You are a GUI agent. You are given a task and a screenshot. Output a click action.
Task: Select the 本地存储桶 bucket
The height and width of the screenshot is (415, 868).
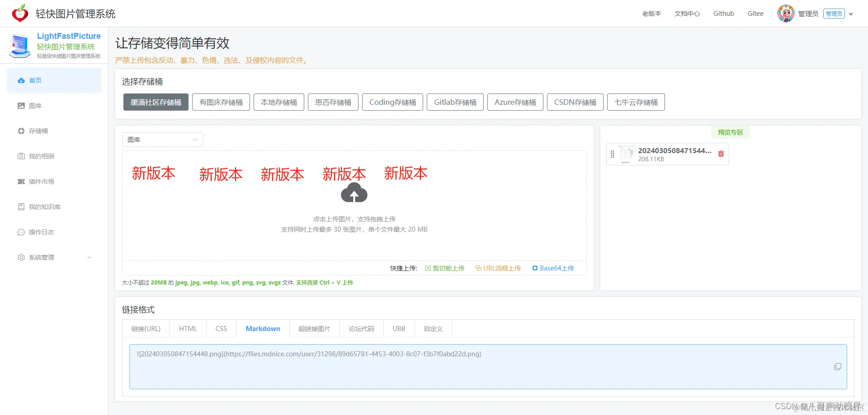click(x=278, y=102)
